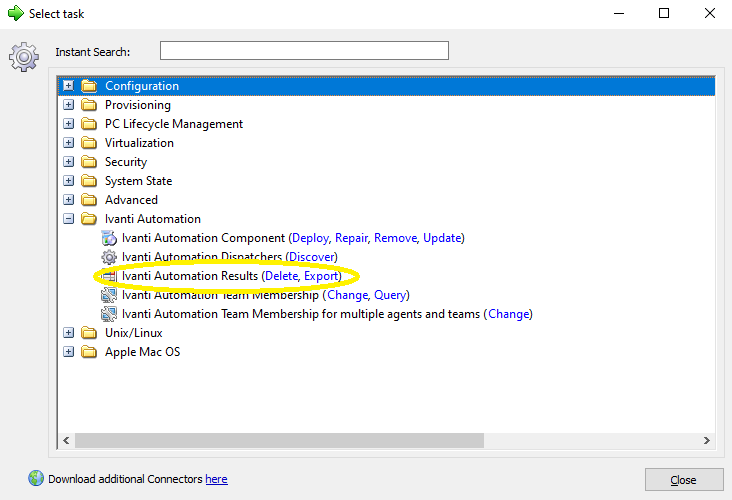This screenshot has width=732, height=500.
Task: Select the Virtualization tree item text
Action: pyautogui.click(x=139, y=143)
